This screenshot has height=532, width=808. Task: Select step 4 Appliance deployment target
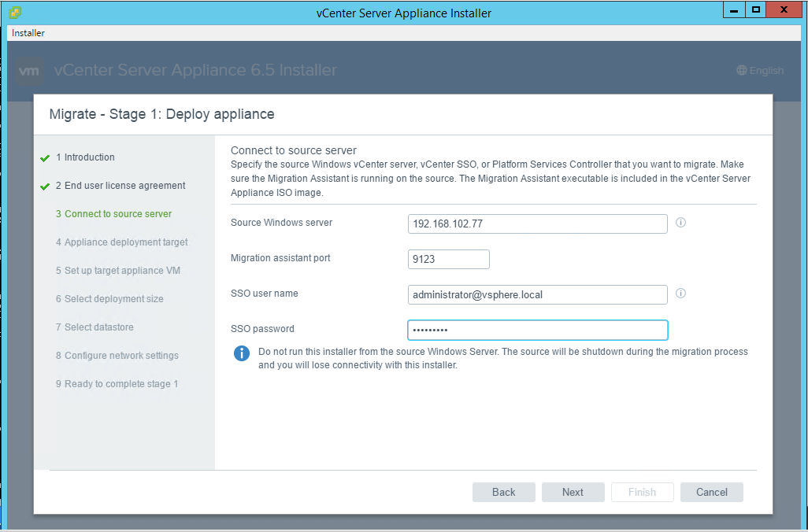tap(121, 242)
